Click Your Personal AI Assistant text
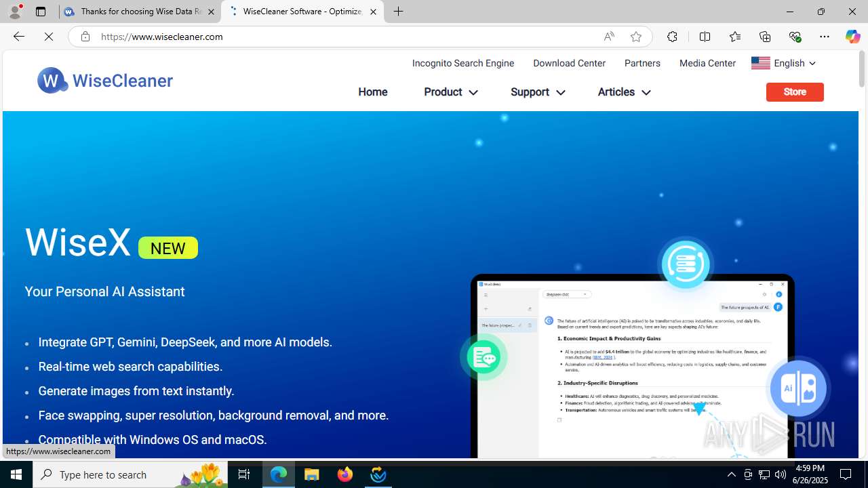This screenshot has height=488, width=868. [104, 291]
